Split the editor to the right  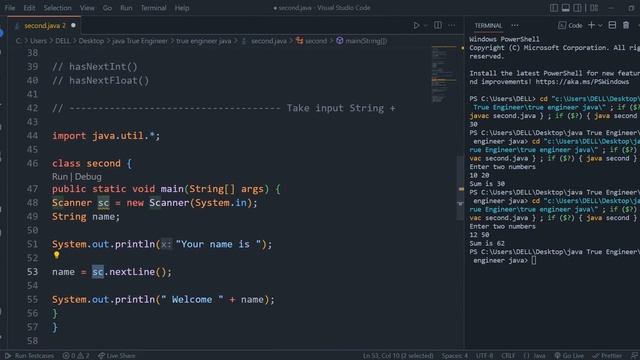(x=438, y=25)
